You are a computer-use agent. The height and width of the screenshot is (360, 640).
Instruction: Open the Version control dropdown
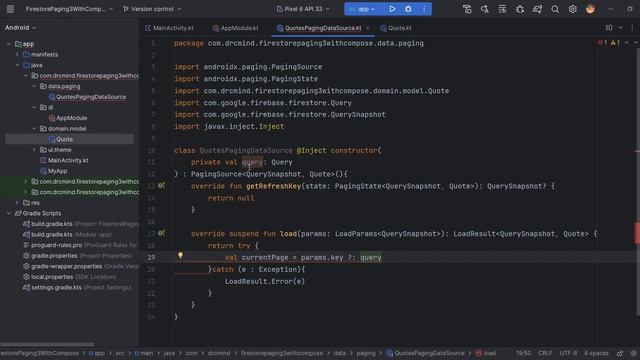click(x=152, y=9)
